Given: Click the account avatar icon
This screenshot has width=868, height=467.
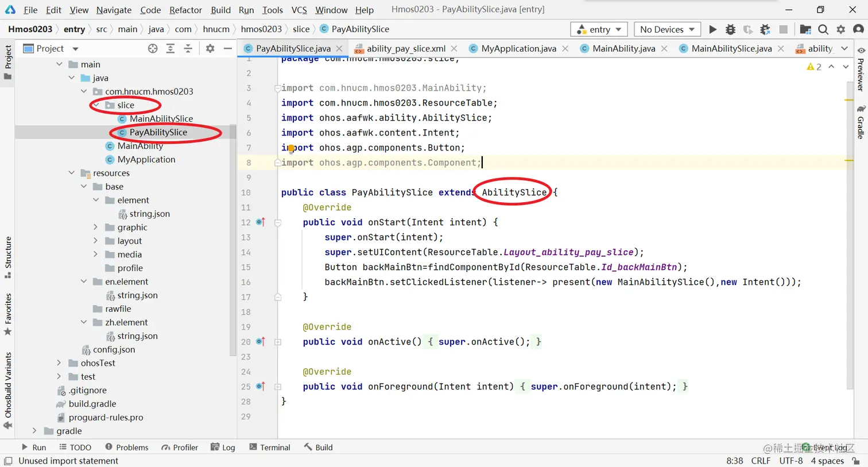Looking at the screenshot, I should [x=859, y=29].
